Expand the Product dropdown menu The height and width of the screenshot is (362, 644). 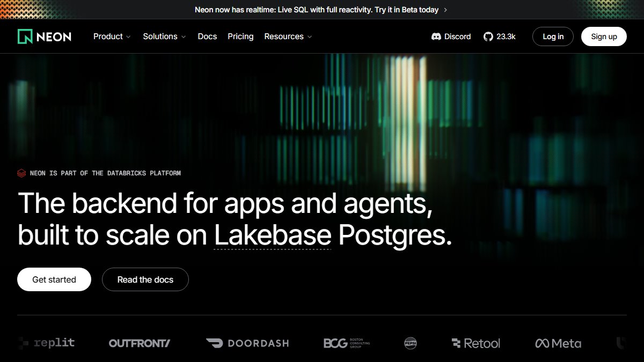click(x=112, y=36)
